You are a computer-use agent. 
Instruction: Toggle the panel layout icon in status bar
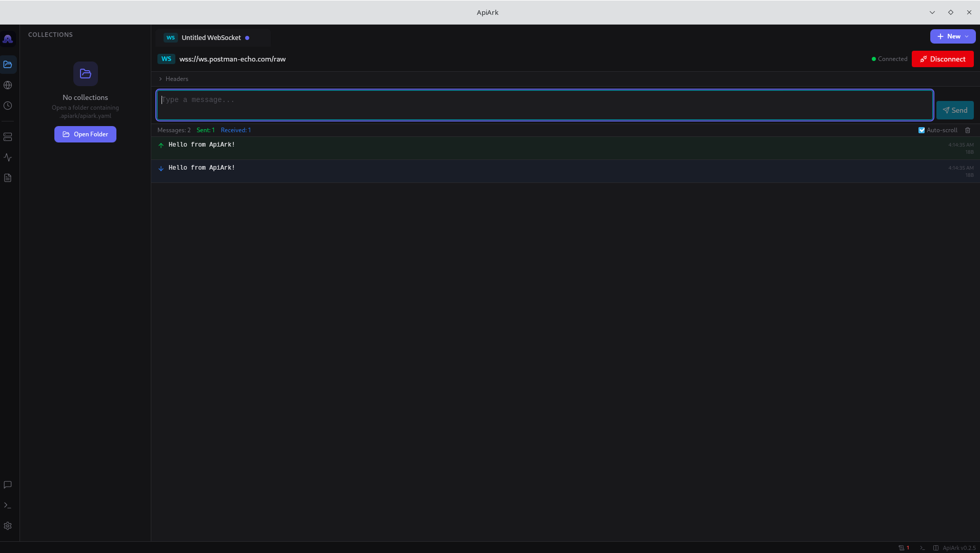[935, 547]
